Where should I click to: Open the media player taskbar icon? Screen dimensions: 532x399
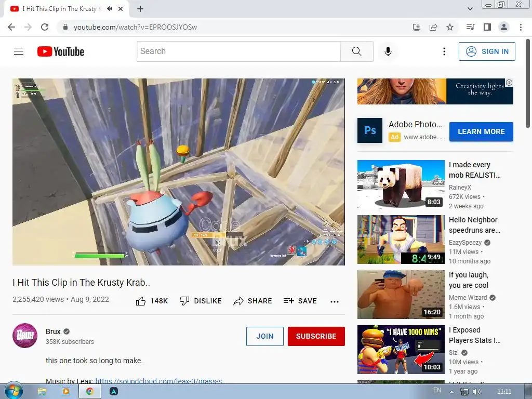pos(66,392)
